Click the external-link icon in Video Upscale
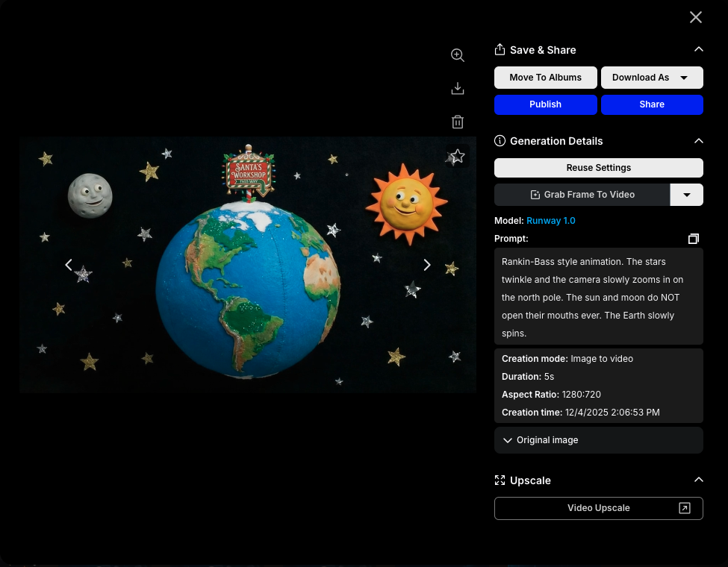Image resolution: width=728 pixels, height=567 pixels. click(685, 508)
